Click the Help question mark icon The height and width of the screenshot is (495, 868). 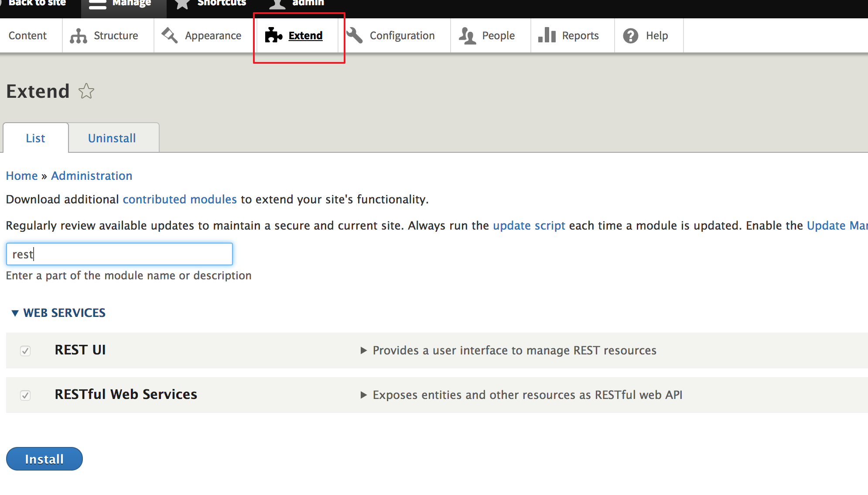630,36
